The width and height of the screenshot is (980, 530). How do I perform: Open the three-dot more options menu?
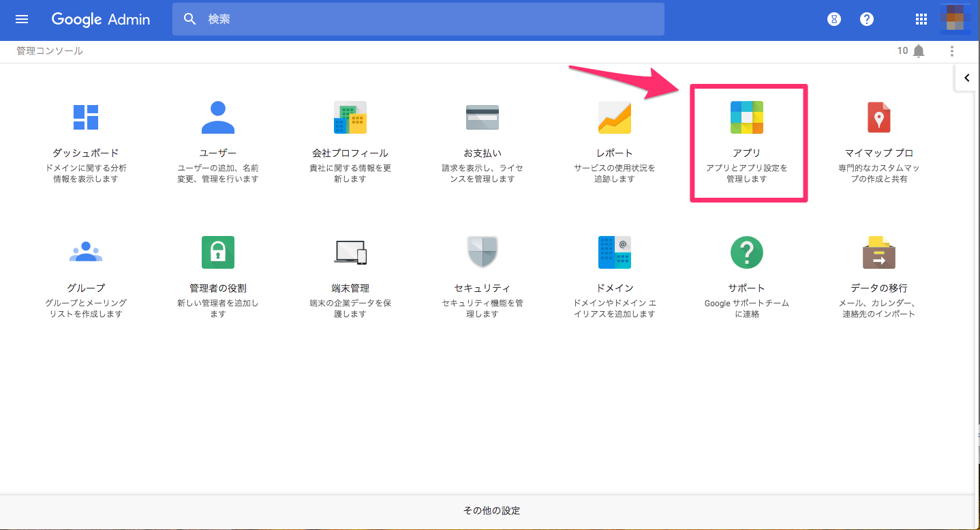(x=952, y=51)
